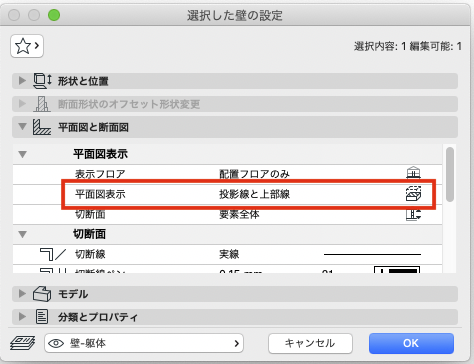Screen dimensions: 474x364
Task: Toggle the 壁-躯体 layer eye icon
Action: pyautogui.click(x=56, y=343)
